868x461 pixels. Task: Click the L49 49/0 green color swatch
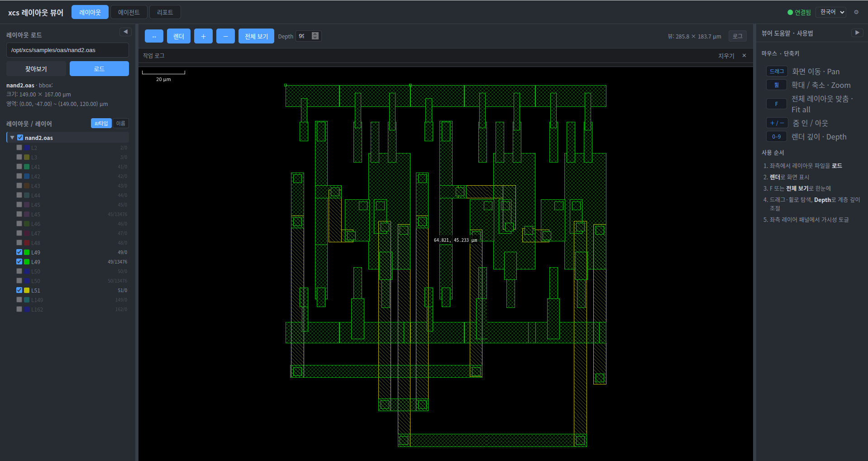[27, 252]
